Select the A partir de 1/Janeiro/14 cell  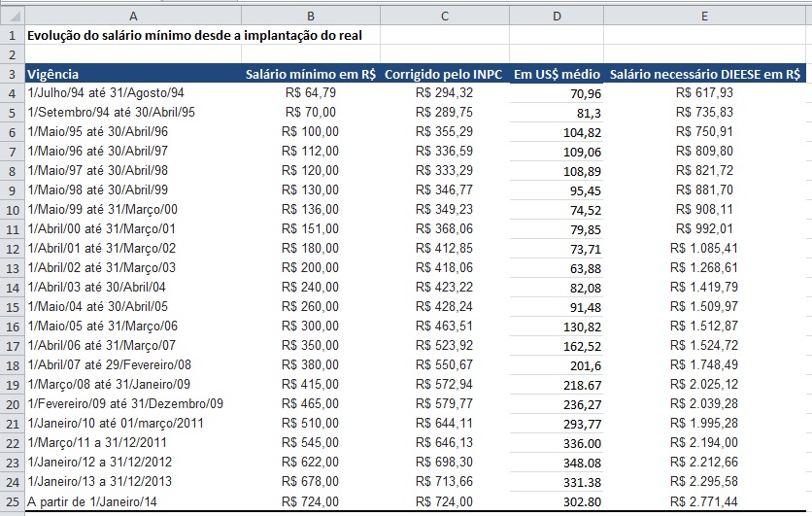point(133,501)
